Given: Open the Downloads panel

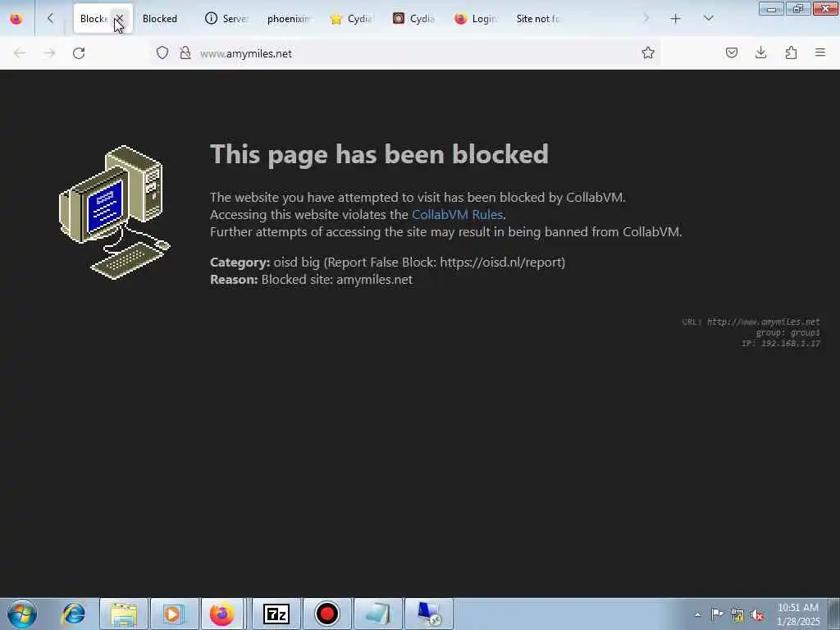Looking at the screenshot, I should pos(760,52).
